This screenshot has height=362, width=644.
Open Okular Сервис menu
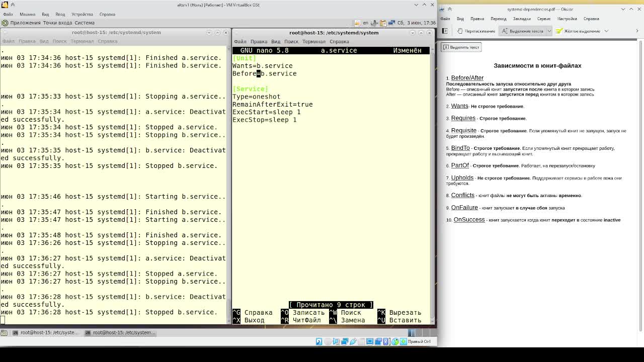[544, 19]
